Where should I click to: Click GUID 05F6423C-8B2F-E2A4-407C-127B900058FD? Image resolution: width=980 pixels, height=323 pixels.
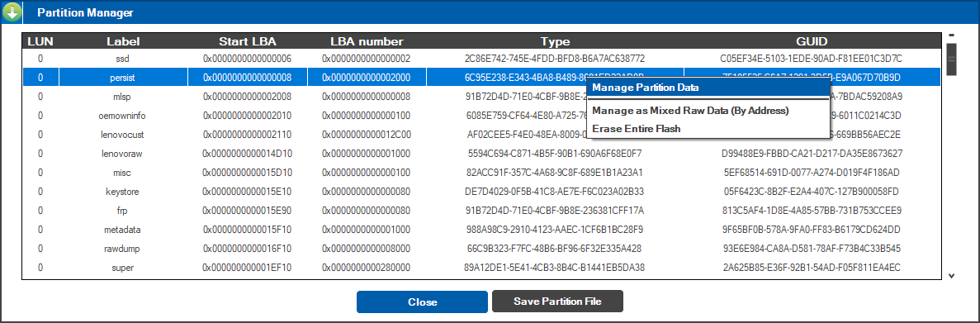812,192
